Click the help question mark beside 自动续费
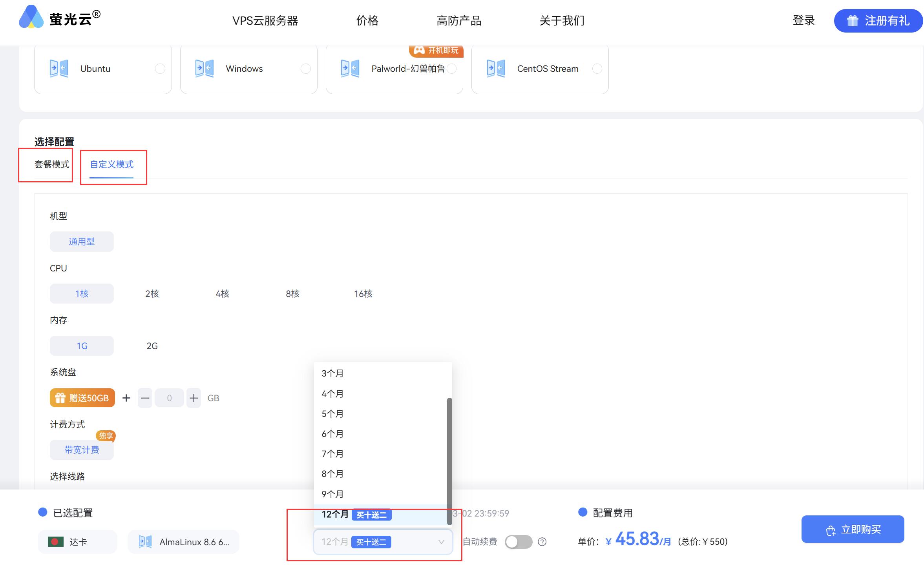The width and height of the screenshot is (924, 566). (x=542, y=542)
